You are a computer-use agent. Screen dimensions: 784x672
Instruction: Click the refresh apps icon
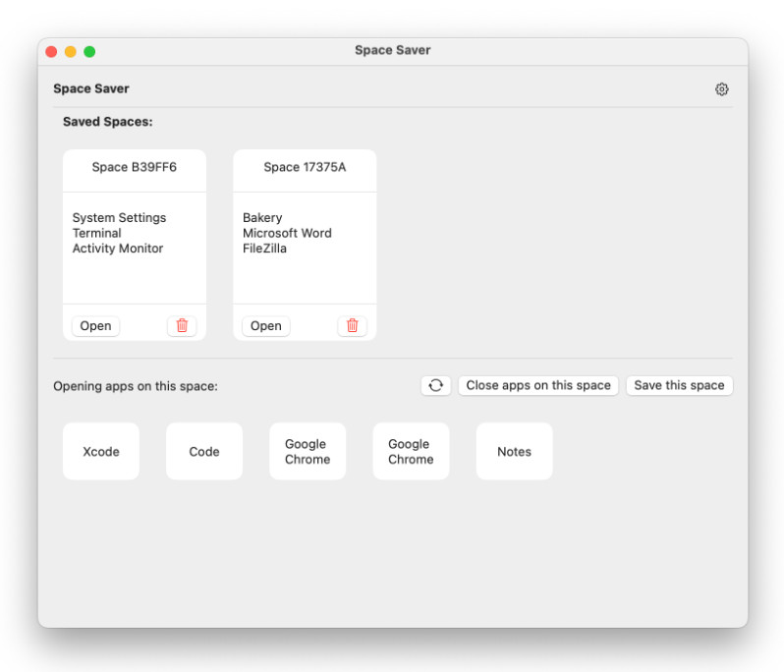click(x=435, y=385)
